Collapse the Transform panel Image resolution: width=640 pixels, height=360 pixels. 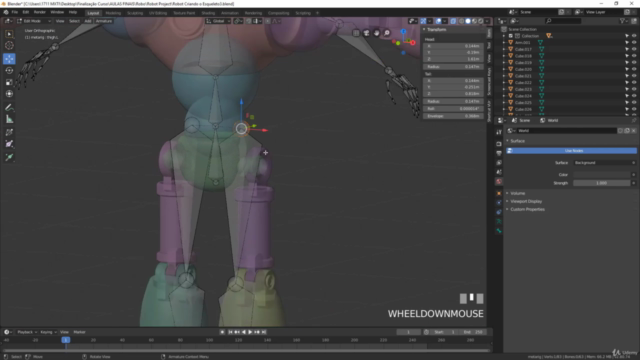[424, 29]
